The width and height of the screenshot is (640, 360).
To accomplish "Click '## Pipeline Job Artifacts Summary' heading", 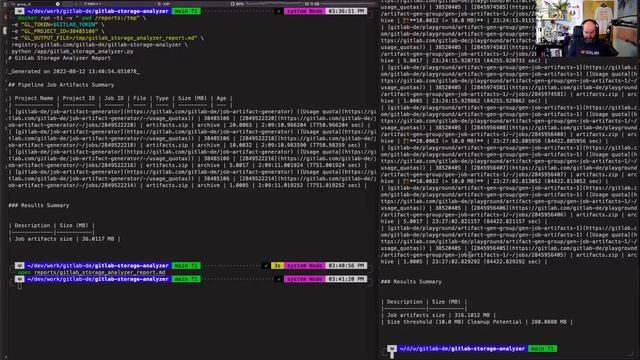I will 61,85.
